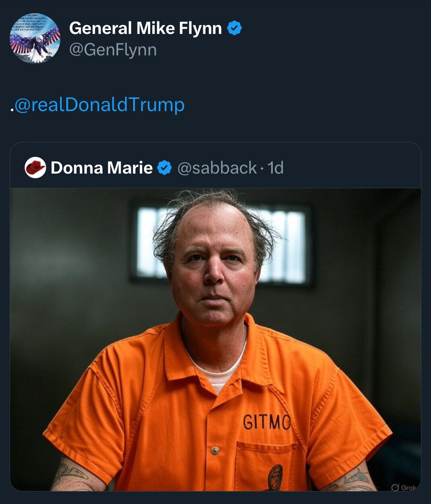Follow the @realDonaldTrump mention link
The height and width of the screenshot is (504, 431).
click(99, 105)
